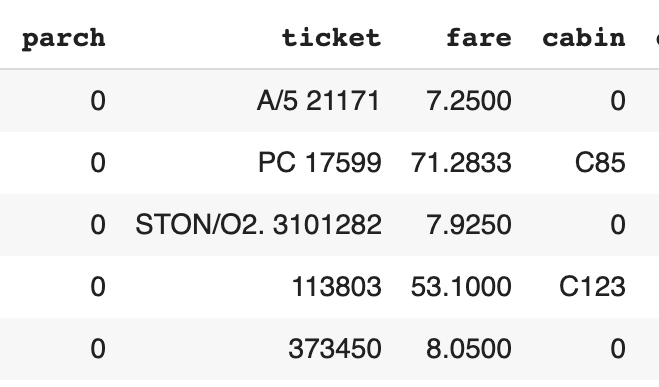
Task: Select parch value in PC 17599 row
Action: click(98, 163)
